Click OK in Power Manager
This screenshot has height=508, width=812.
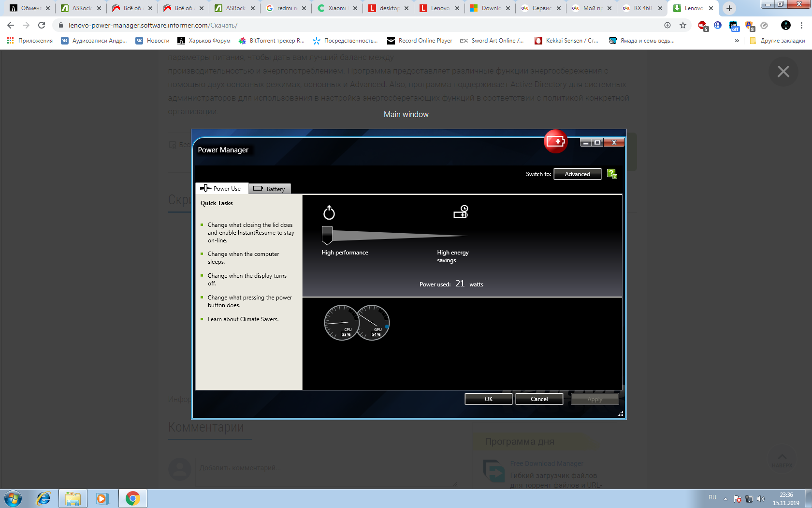(489, 399)
